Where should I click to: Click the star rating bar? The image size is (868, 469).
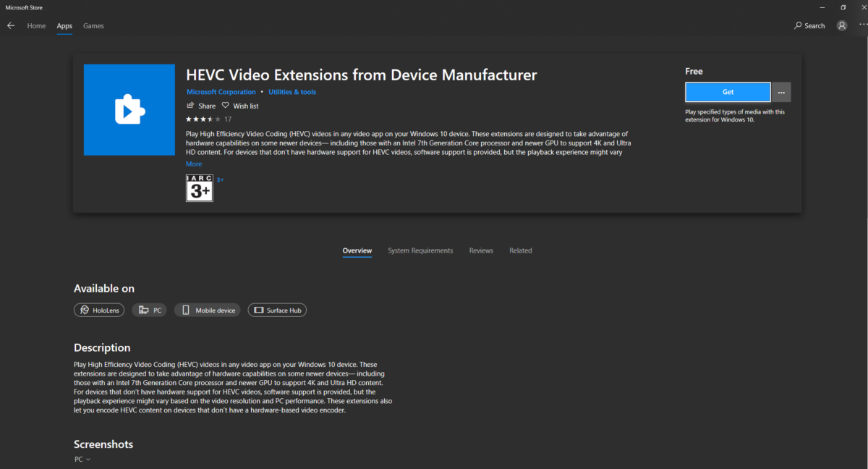pyautogui.click(x=203, y=119)
